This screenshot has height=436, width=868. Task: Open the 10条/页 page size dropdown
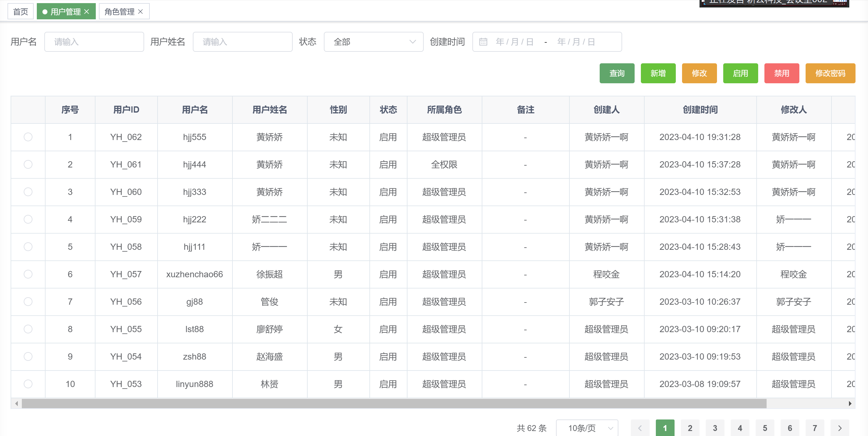[587, 428]
